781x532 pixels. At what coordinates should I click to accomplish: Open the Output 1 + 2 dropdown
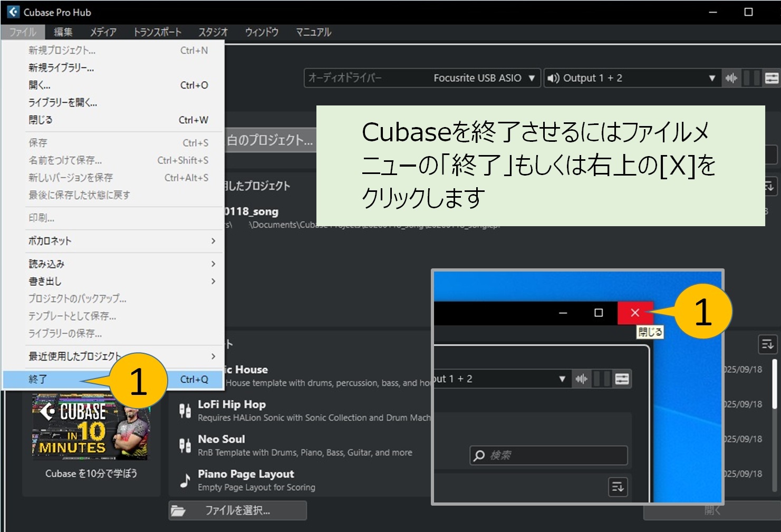click(x=713, y=78)
